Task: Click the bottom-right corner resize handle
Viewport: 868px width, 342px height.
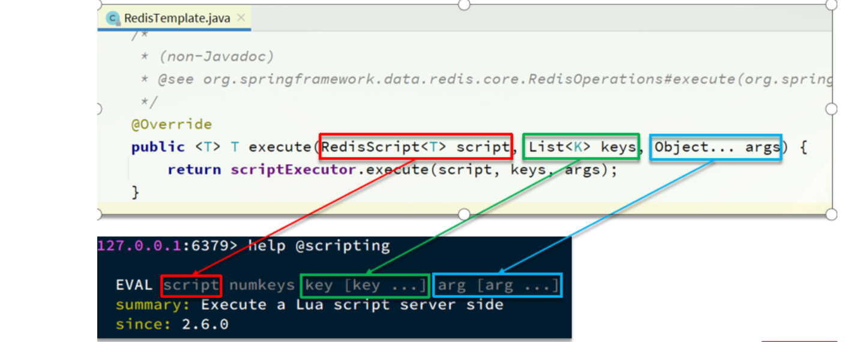Action: tap(831, 215)
